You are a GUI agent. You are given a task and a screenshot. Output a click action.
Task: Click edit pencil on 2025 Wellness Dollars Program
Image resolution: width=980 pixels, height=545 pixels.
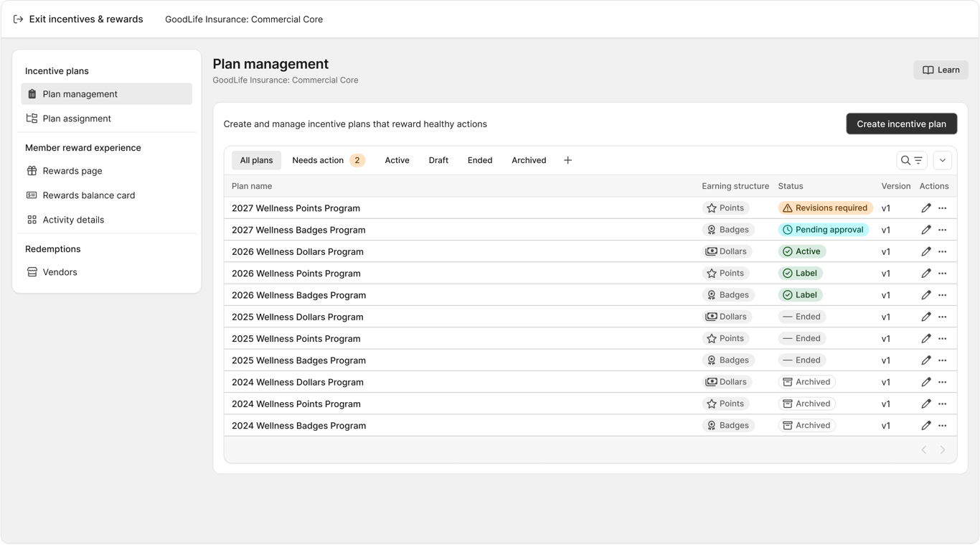[926, 317]
